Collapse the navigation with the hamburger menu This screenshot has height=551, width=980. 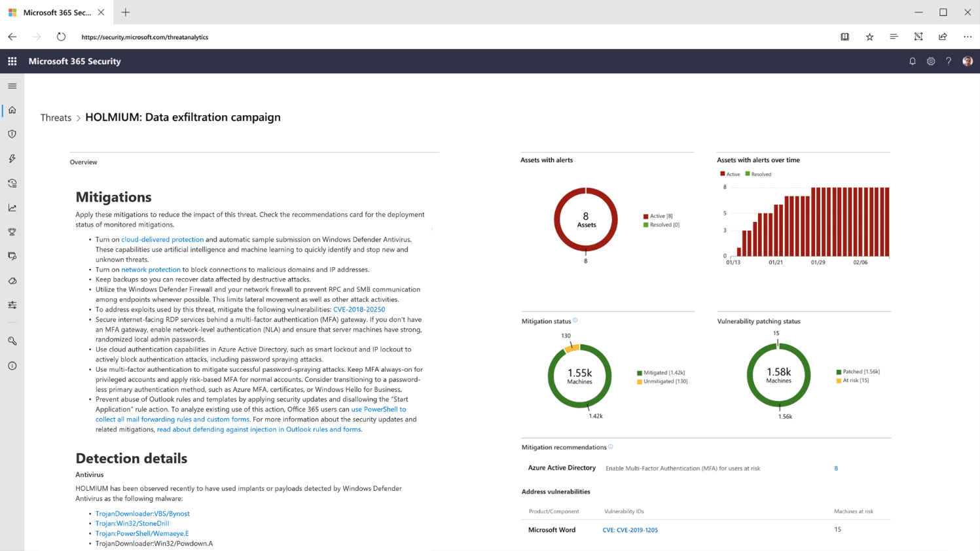point(12,85)
